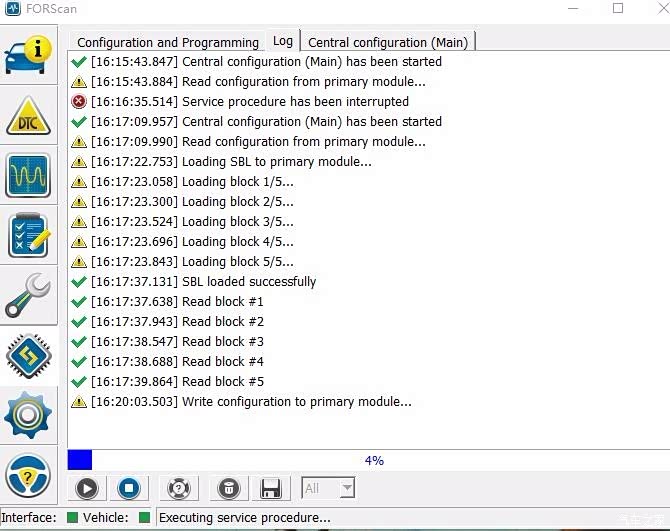Image resolution: width=670 pixels, height=531 pixels.
Task: Select log entry at 16:15:43.847
Action: 256,62
